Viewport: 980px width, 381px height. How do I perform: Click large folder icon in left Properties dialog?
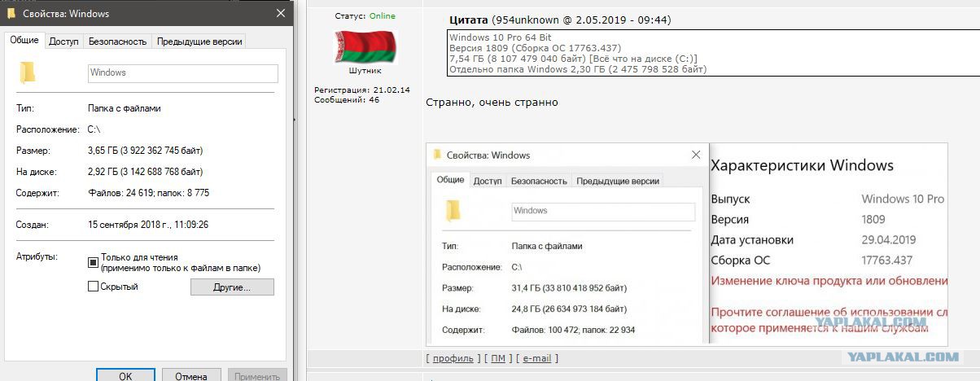(x=28, y=72)
